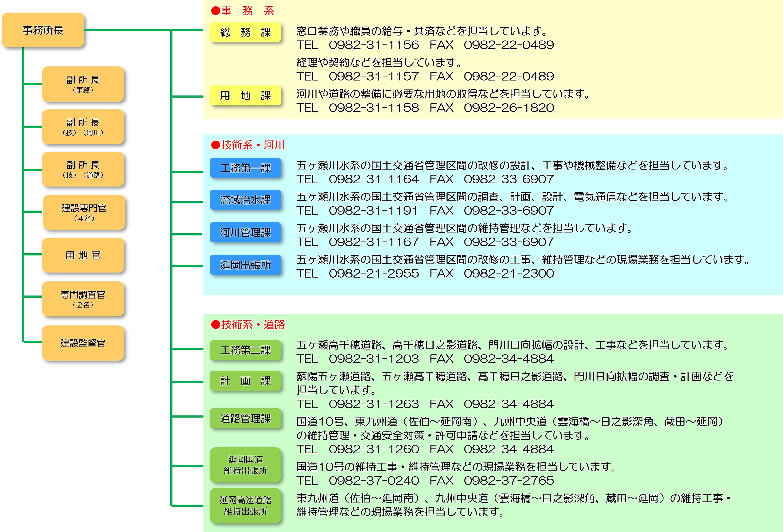Click TEL 0982-37-0240 line
Viewport: 783px width, 532px height.
[425, 480]
